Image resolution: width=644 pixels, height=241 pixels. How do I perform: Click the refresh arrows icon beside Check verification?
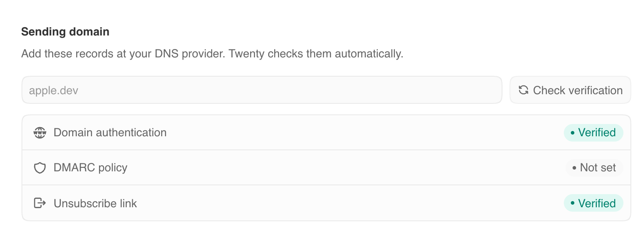pos(523,90)
